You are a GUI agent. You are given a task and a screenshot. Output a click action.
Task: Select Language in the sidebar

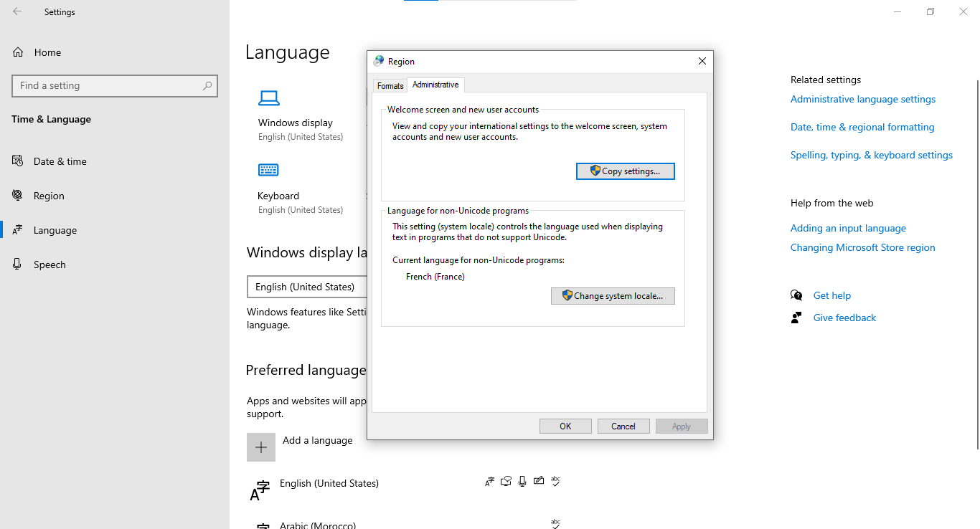point(55,230)
